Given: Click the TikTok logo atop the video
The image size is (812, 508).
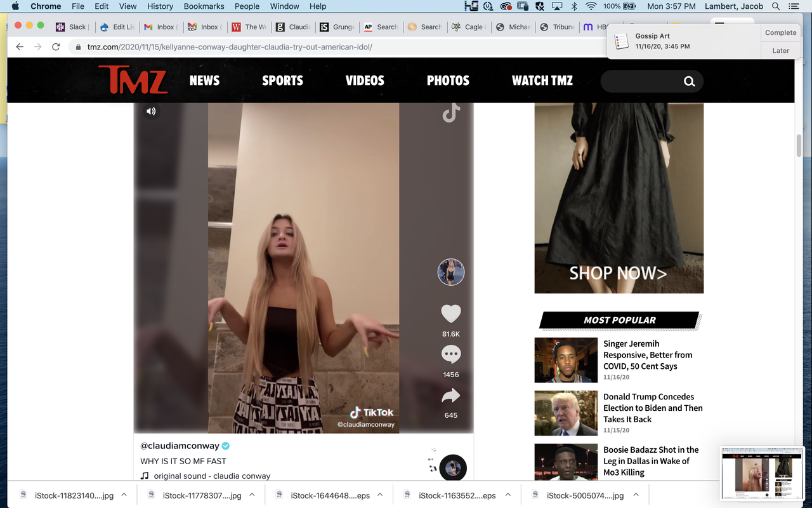Looking at the screenshot, I should tap(451, 114).
